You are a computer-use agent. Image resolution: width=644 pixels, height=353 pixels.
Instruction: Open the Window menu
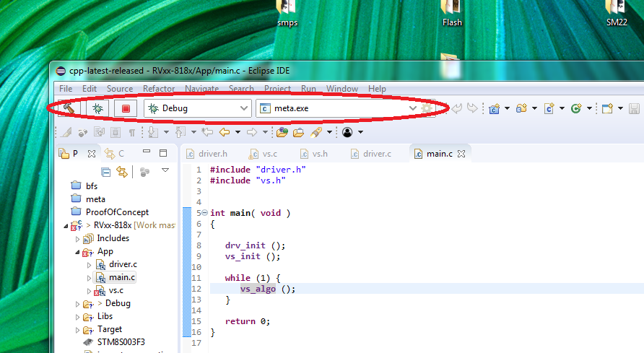(x=341, y=89)
